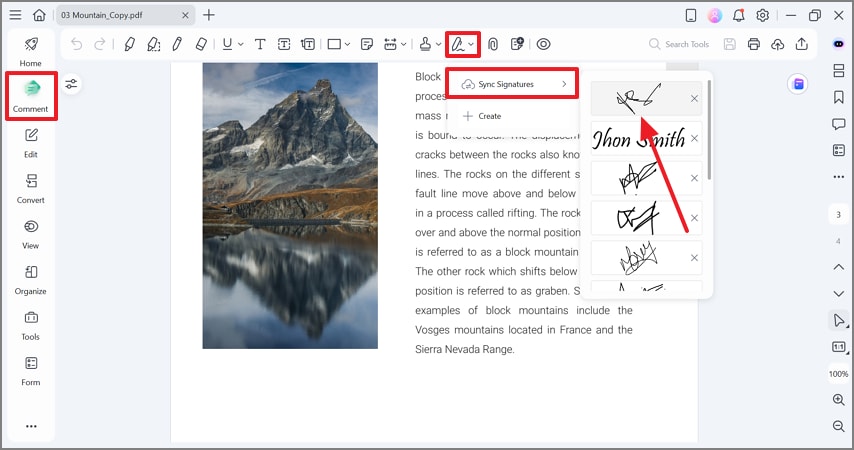Expand measure tool dropdown arrow
The image size is (854, 450).
pos(404,45)
